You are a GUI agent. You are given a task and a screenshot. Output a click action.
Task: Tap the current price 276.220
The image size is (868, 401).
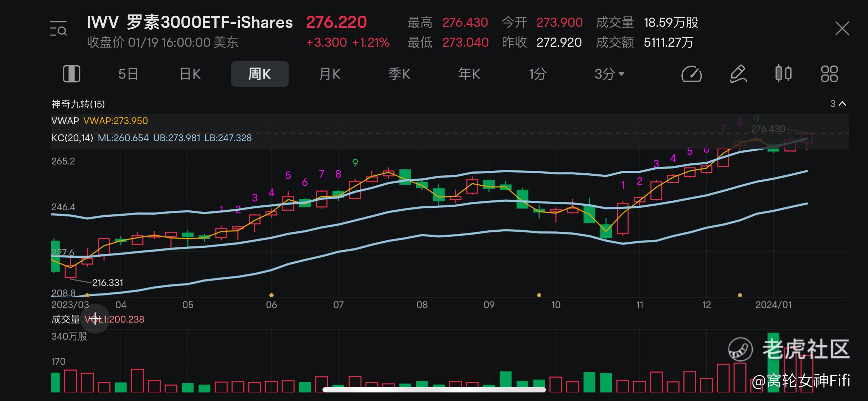[336, 22]
